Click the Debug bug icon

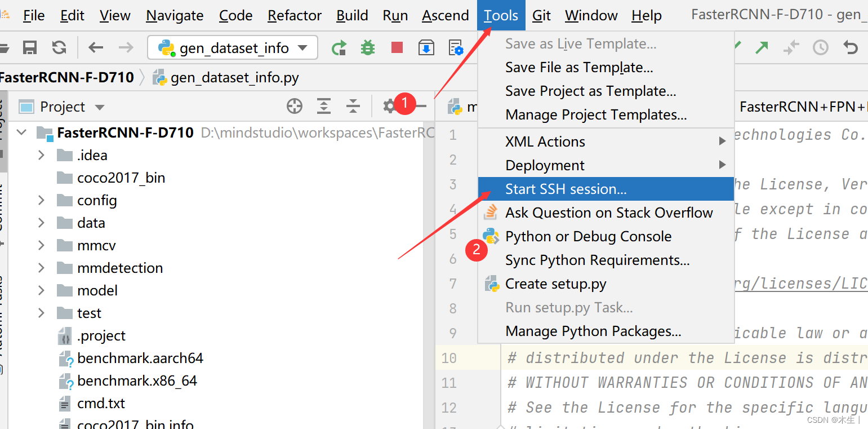pyautogui.click(x=368, y=48)
